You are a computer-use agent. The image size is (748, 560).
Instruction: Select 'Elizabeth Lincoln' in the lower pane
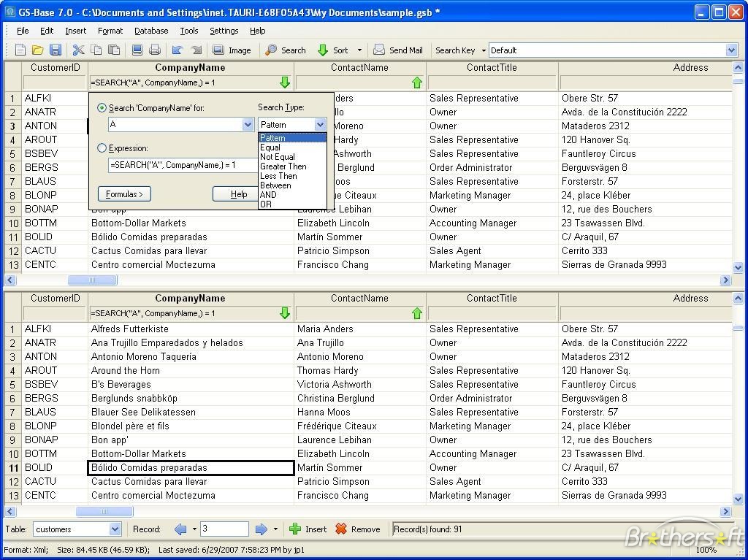359,453
